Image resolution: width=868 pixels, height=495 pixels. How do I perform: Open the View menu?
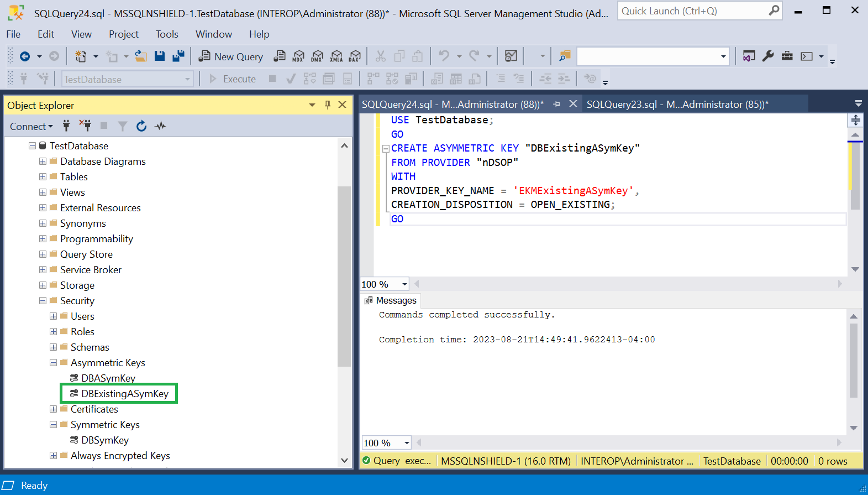[x=81, y=34]
